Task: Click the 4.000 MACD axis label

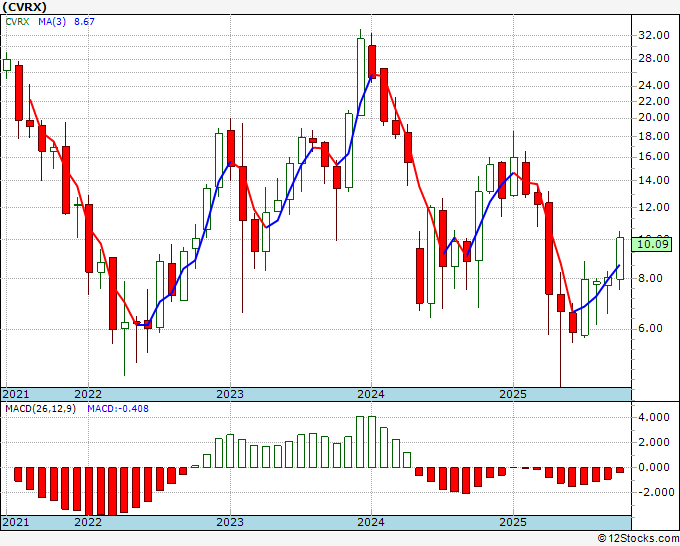Action: (654, 418)
